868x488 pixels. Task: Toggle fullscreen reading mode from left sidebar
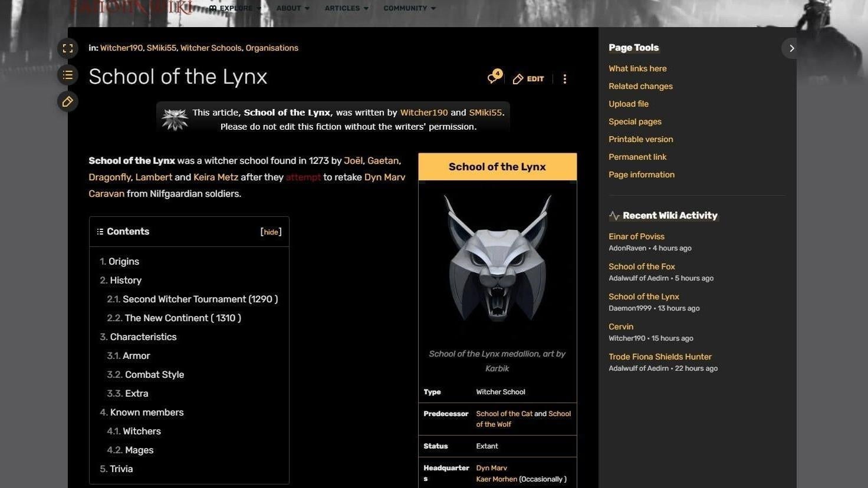click(x=68, y=48)
